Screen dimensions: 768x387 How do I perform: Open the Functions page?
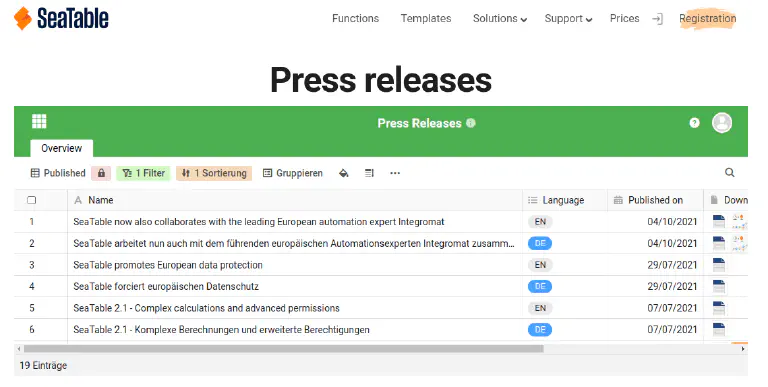356,19
